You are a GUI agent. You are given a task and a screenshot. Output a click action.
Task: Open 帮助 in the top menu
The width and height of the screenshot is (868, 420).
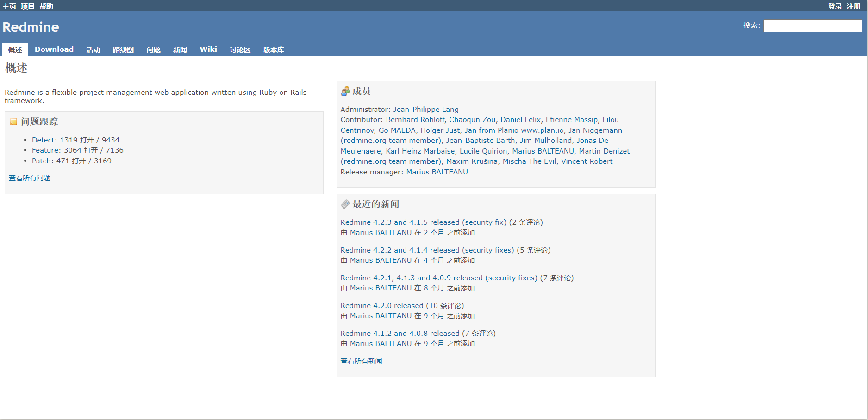tap(46, 6)
